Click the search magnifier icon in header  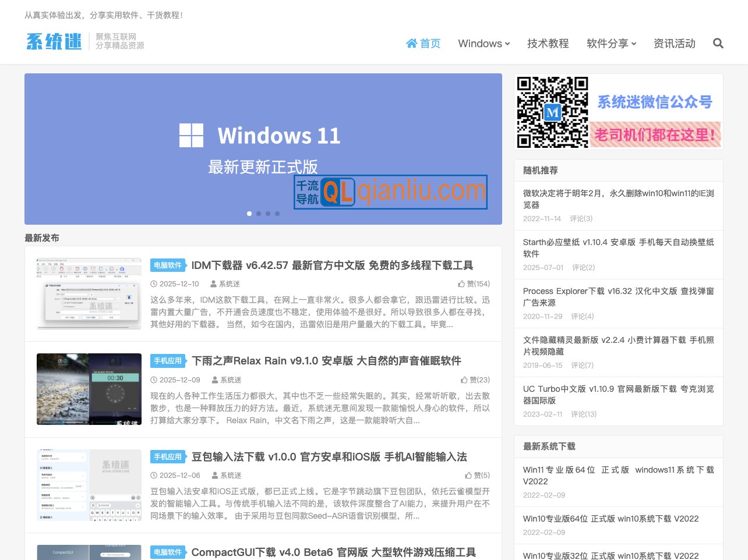click(x=718, y=44)
